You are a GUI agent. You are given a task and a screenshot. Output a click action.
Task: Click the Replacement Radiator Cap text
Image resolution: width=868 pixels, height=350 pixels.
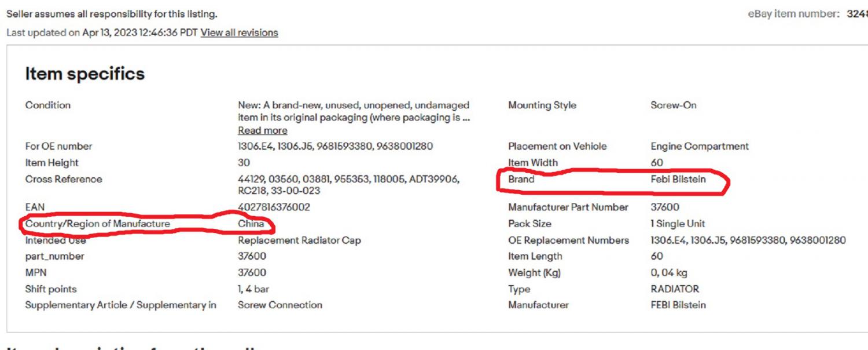tap(299, 240)
